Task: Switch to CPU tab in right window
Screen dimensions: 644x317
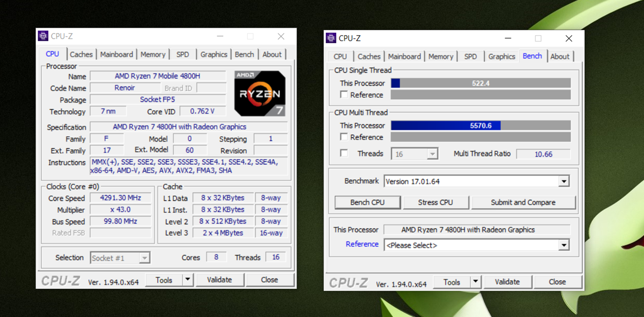Action: (340, 56)
